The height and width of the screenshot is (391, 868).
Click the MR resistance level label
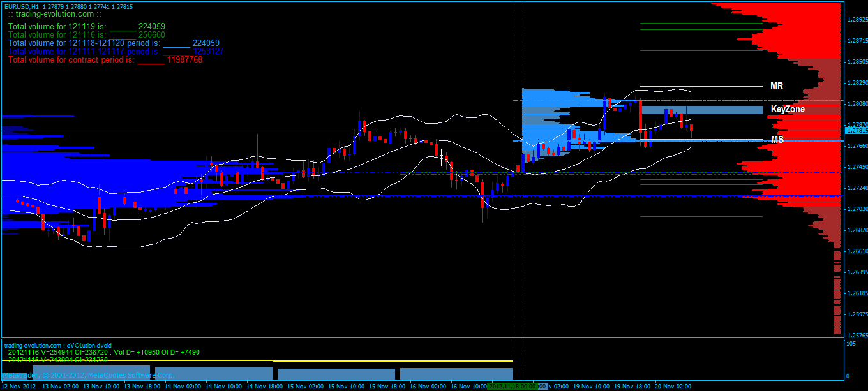[776, 85]
